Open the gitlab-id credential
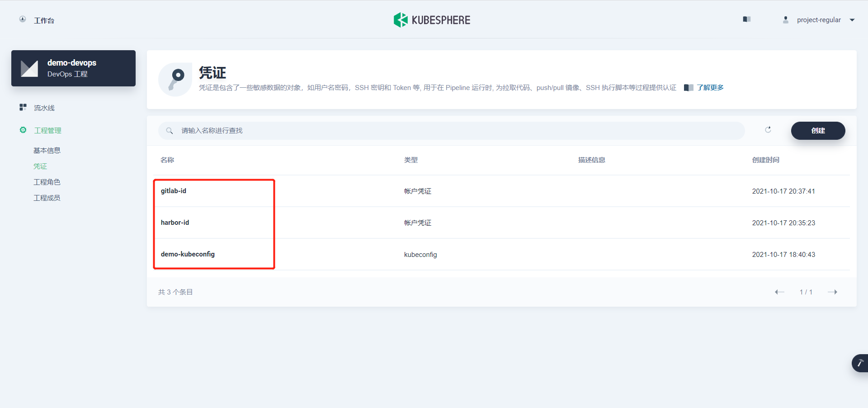 click(x=174, y=191)
